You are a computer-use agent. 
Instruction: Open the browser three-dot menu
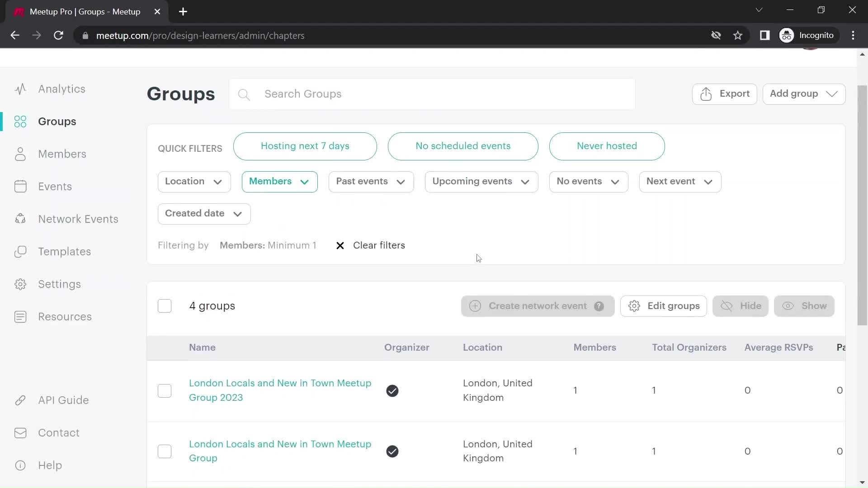click(853, 35)
